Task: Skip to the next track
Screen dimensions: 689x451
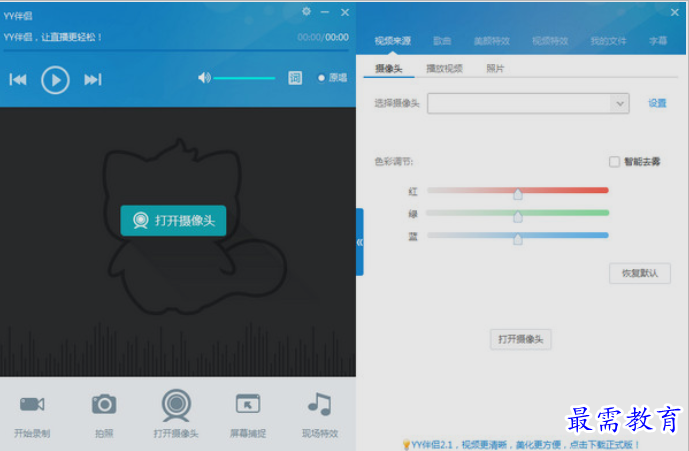Action: tap(93, 80)
